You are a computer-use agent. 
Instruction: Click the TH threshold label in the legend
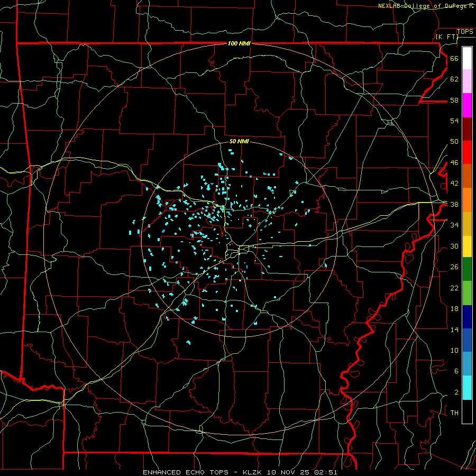tap(454, 413)
